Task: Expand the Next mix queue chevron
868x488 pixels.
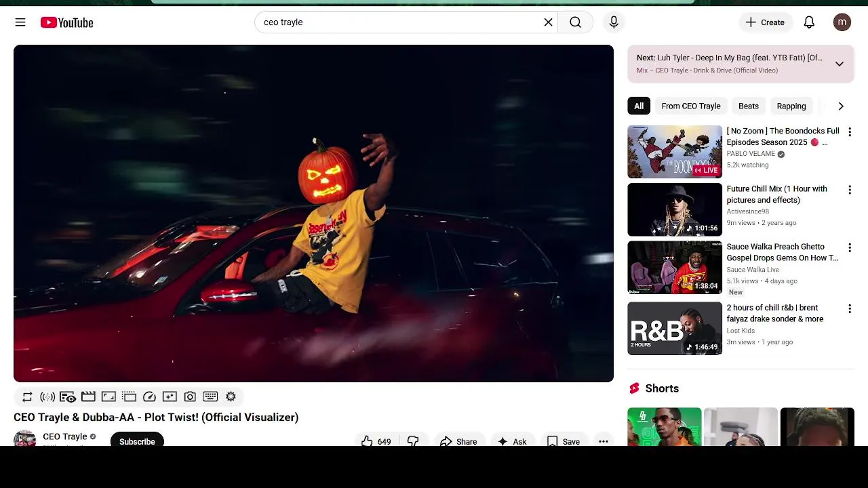Action: coord(839,64)
